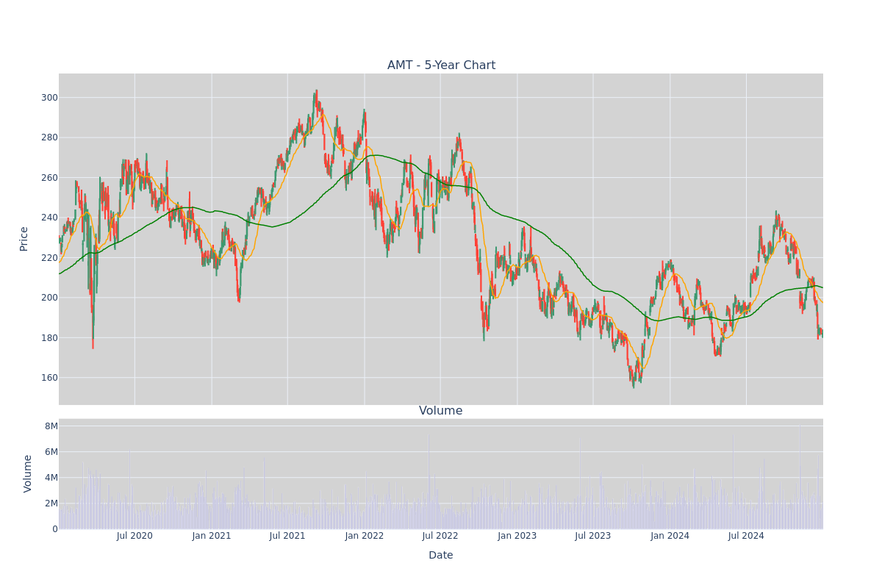Click the 220 price tick label
This screenshot has height=588, width=882.
(49, 258)
